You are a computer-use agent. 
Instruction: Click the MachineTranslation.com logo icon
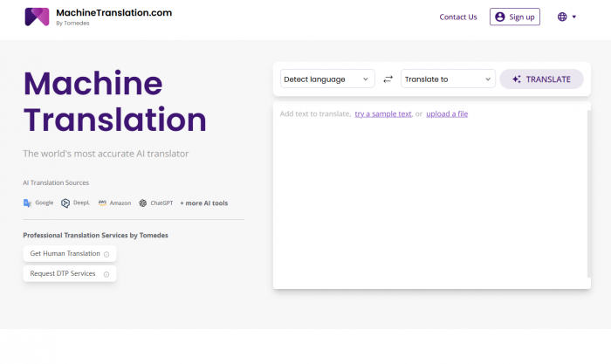coord(37,17)
